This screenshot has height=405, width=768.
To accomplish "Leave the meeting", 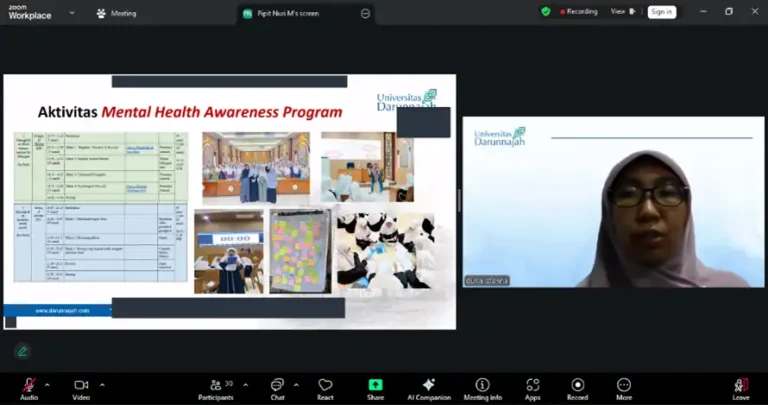I will coord(741,385).
